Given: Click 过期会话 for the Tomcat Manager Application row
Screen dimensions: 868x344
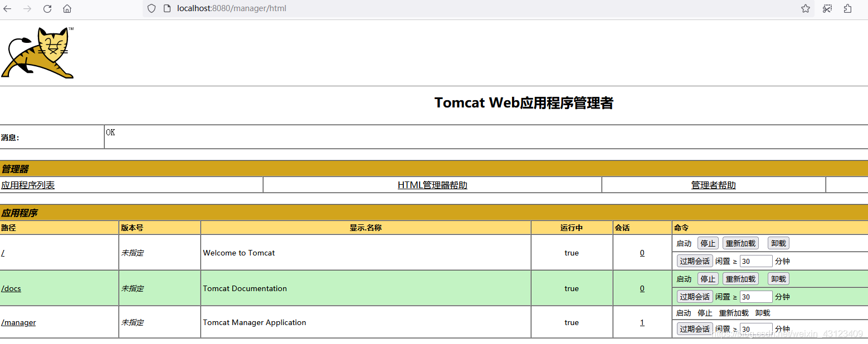Looking at the screenshot, I should 695,329.
